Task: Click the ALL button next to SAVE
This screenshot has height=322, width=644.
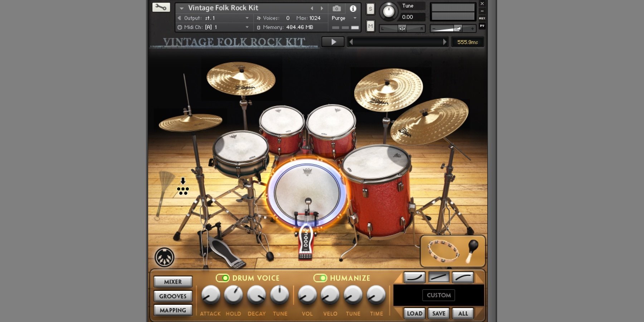Action: tap(463, 313)
